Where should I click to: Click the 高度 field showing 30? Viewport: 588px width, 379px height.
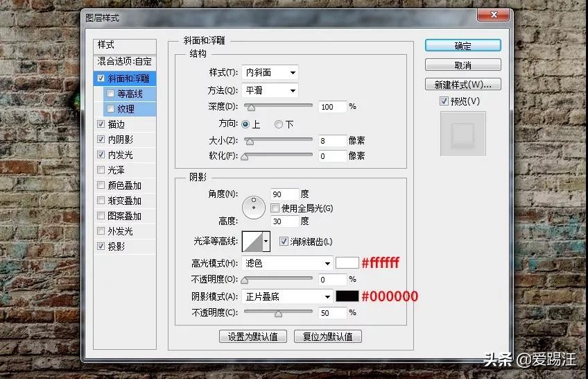(284, 221)
